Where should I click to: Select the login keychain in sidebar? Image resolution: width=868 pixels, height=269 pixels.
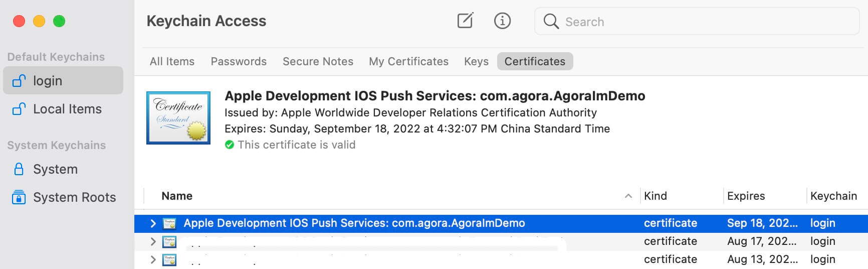pyautogui.click(x=48, y=81)
